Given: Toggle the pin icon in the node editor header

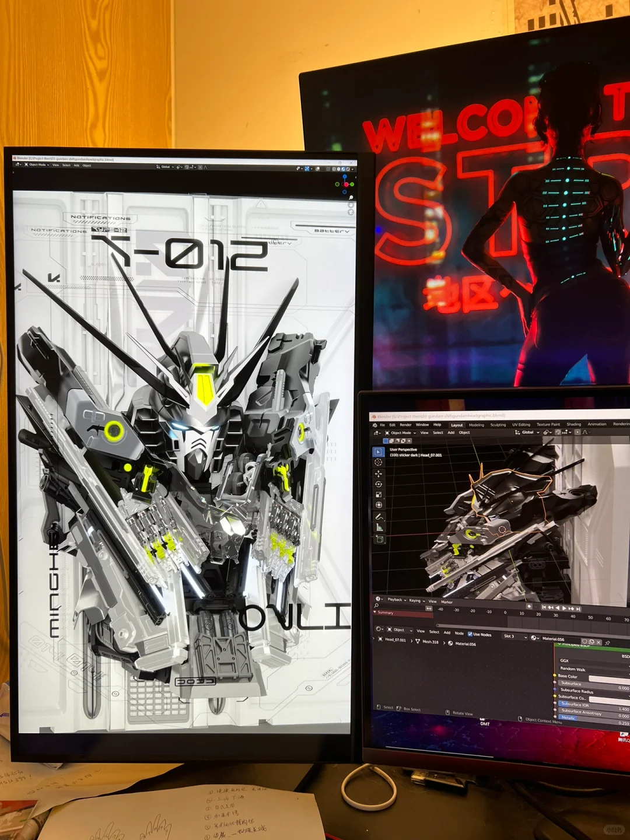Looking at the screenshot, I should (607, 643).
